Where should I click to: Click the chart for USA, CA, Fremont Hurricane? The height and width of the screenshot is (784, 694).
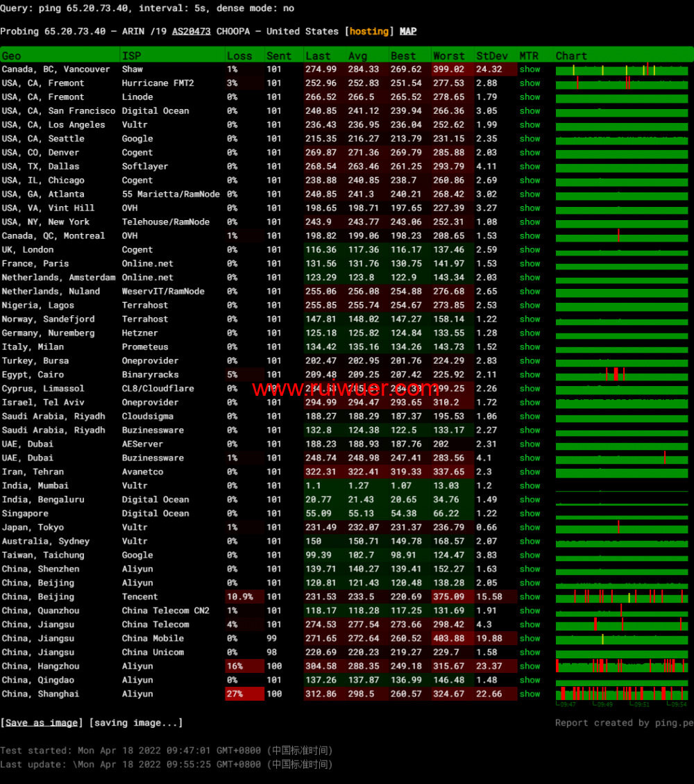click(622, 83)
